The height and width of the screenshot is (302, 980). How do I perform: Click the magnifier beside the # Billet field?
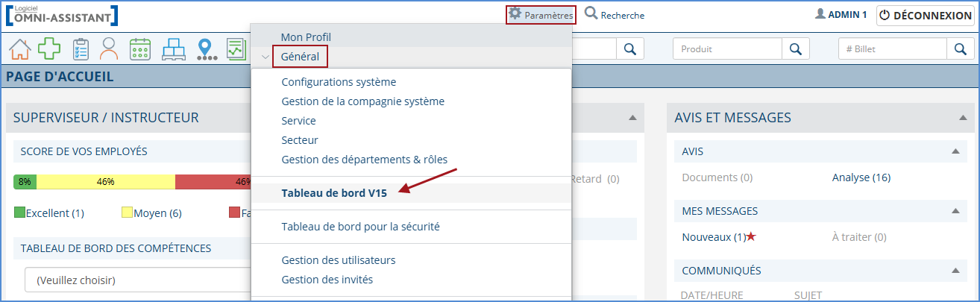click(x=960, y=49)
